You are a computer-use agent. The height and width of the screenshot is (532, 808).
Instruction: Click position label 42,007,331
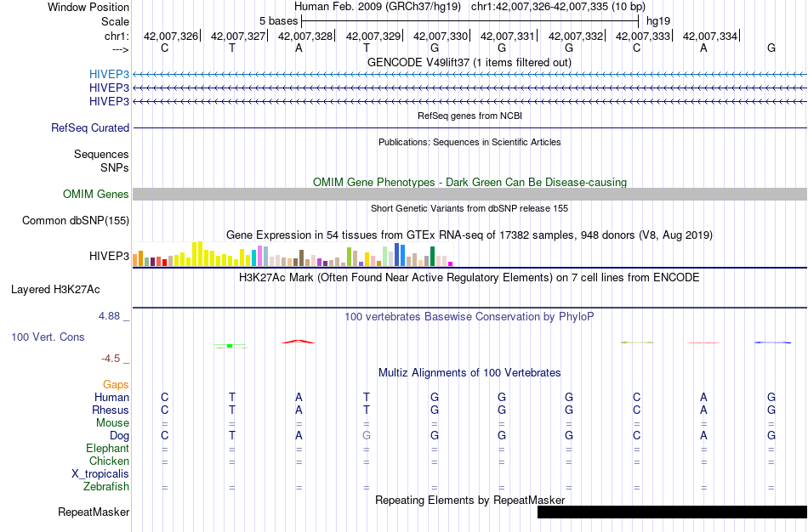click(x=508, y=36)
